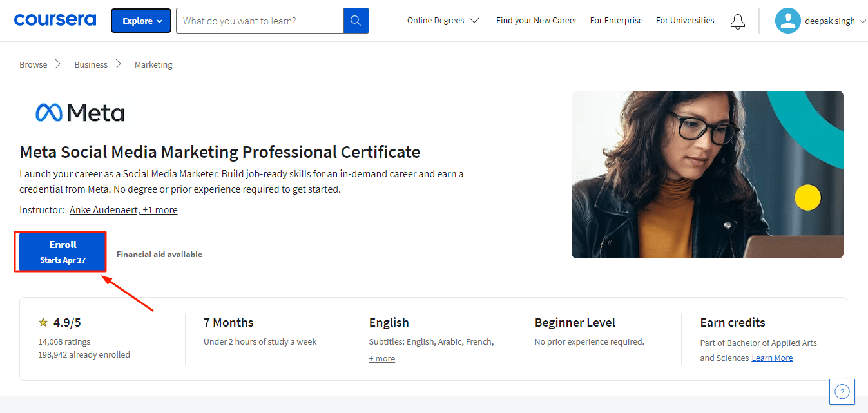
Task: Click the gold star rating icon
Action: [x=43, y=322]
